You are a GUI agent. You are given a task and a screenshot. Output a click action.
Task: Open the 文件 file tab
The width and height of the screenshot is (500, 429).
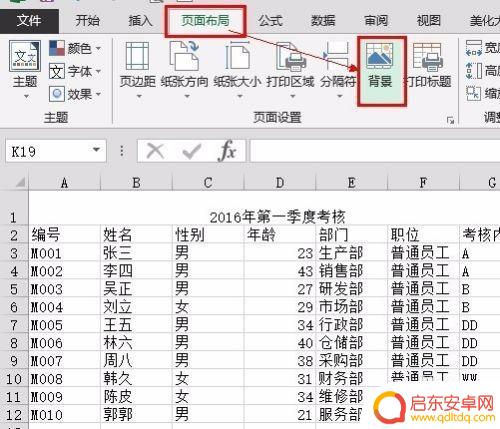click(29, 20)
